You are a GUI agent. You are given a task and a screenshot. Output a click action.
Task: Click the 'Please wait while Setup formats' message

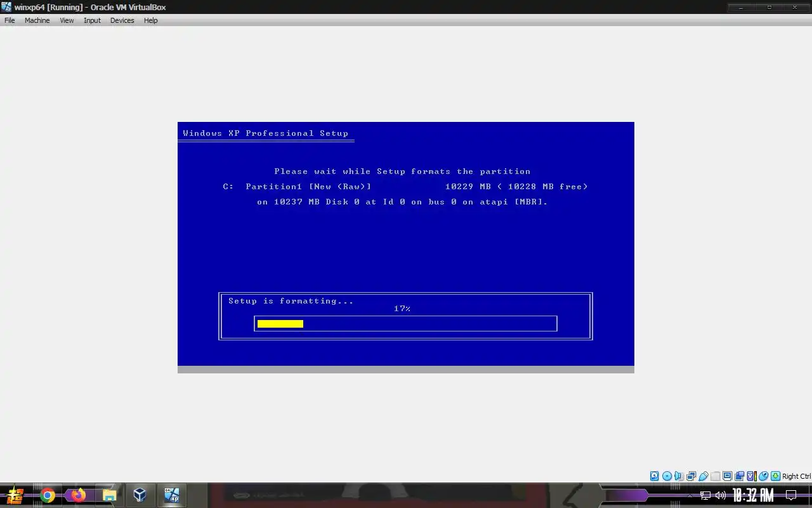[x=402, y=171]
